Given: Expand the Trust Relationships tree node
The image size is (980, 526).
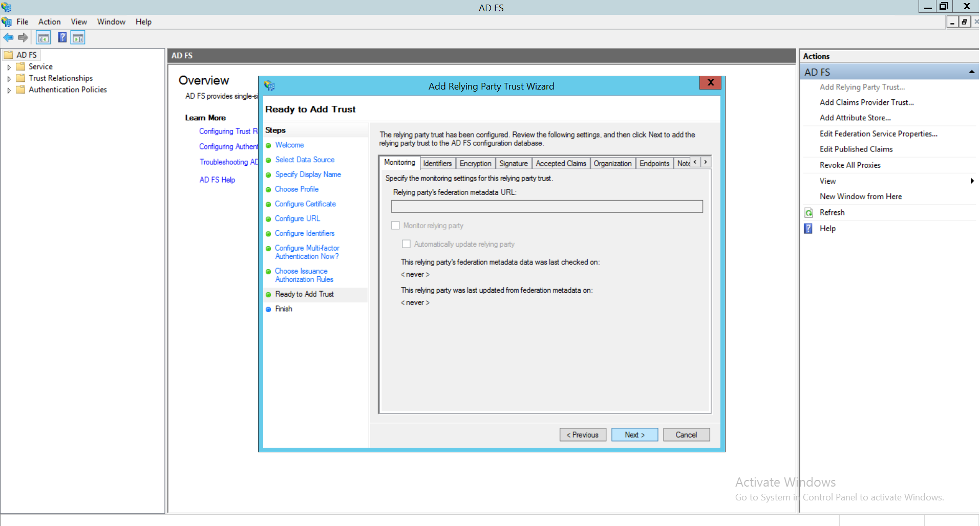Looking at the screenshot, I should 9,78.
